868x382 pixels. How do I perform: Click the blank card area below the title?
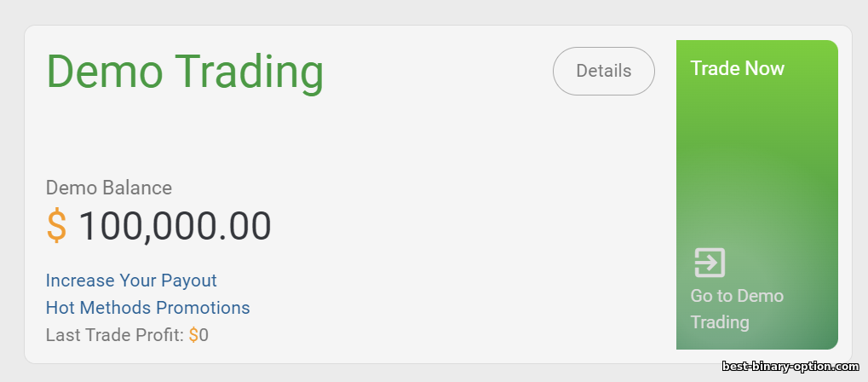click(341, 136)
